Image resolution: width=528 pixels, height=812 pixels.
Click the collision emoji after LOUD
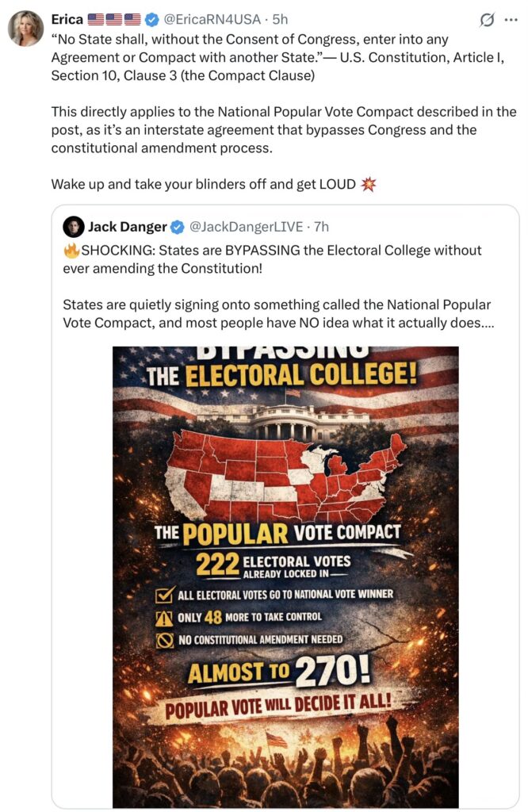pos(368,184)
